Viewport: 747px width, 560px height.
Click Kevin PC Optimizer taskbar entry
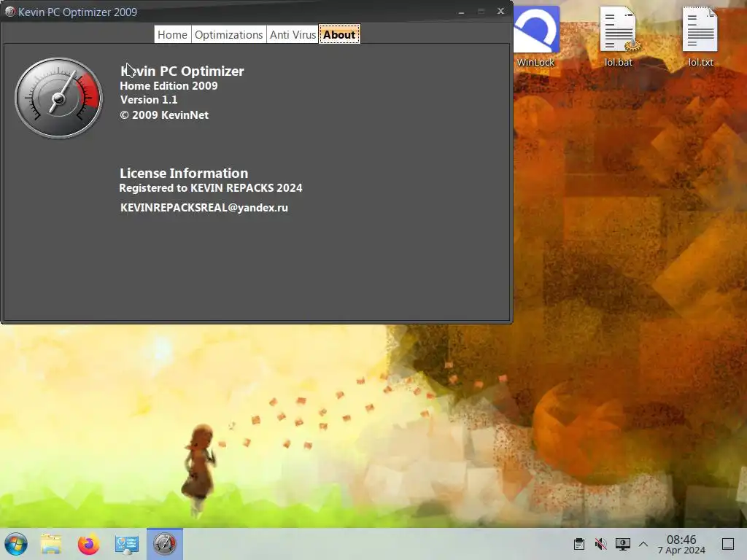165,544
